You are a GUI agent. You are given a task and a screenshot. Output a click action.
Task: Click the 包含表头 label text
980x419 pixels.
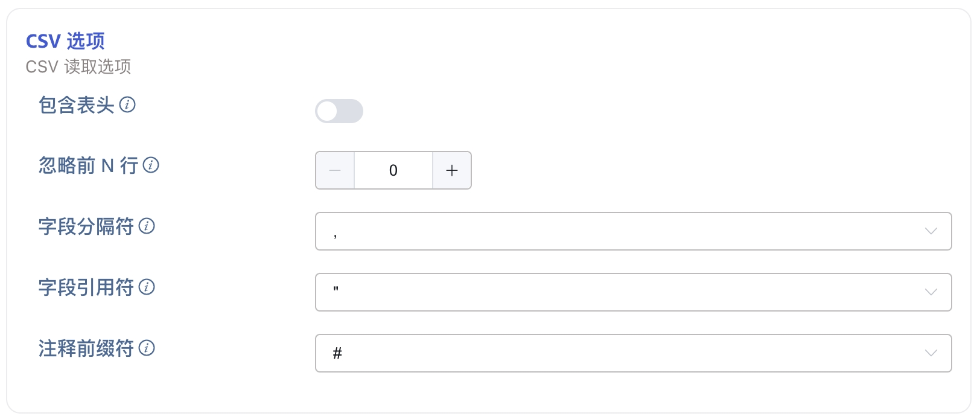(77, 105)
